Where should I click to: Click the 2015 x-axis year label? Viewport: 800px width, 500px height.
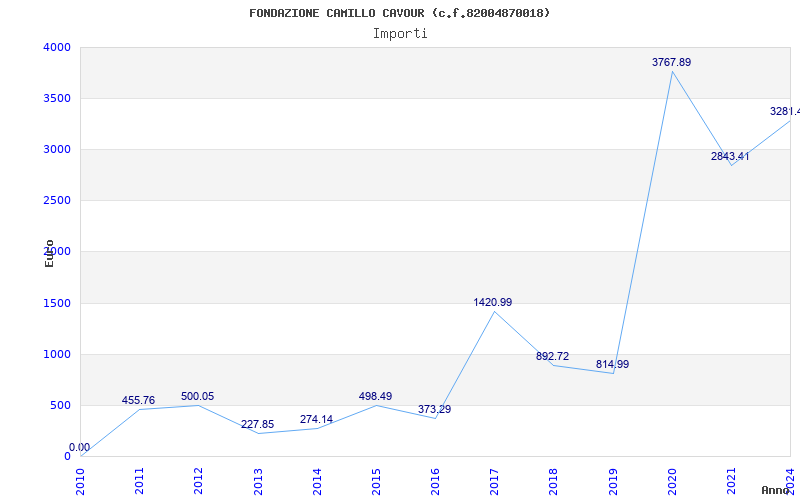point(377,481)
